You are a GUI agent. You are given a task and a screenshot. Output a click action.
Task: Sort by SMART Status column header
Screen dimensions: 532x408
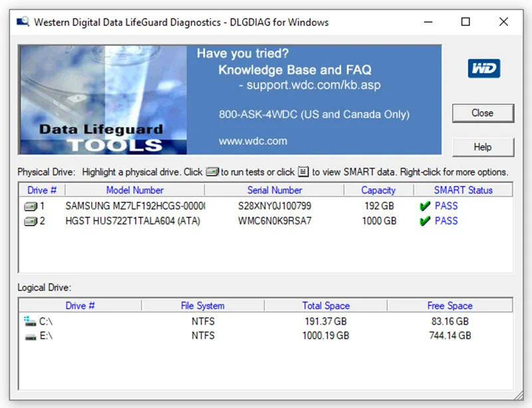tap(463, 190)
